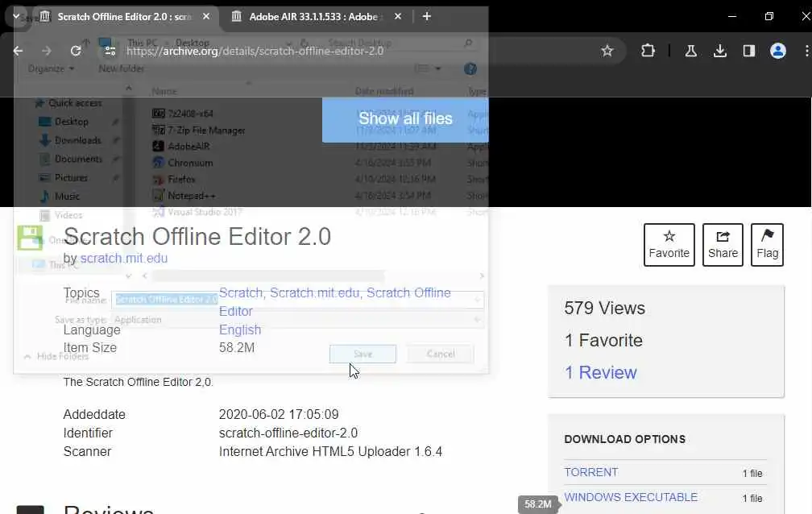Select Quick access in dialog sidebar
The height and width of the screenshot is (514, 812).
(x=69, y=103)
